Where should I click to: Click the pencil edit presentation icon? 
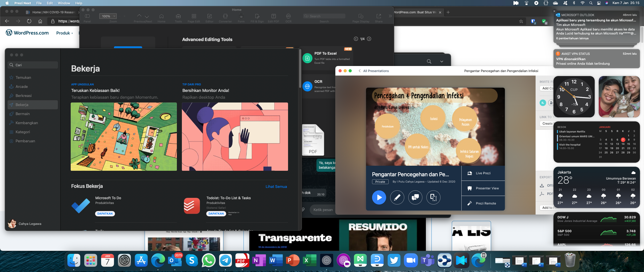[x=397, y=197]
